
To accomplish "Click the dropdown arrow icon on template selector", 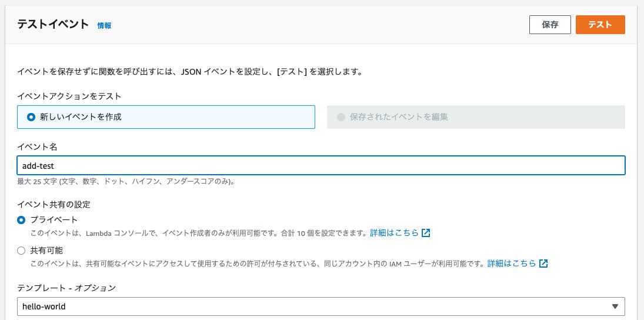I will [615, 306].
